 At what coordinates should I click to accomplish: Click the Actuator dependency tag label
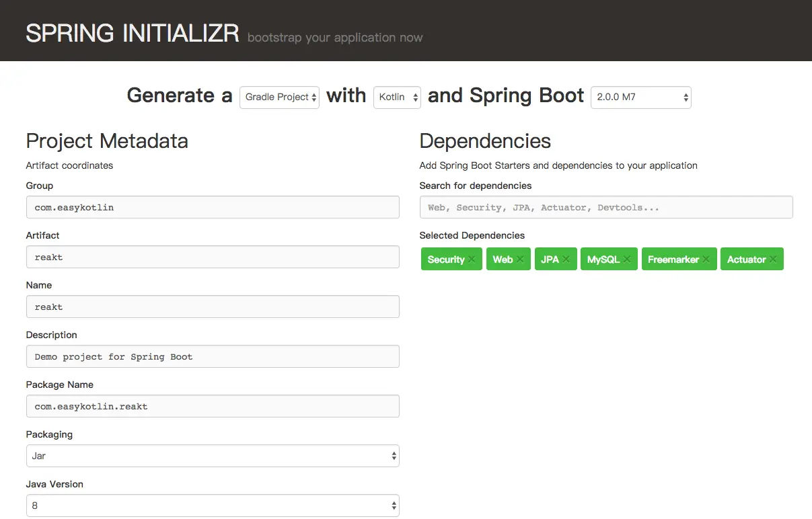[x=747, y=259]
